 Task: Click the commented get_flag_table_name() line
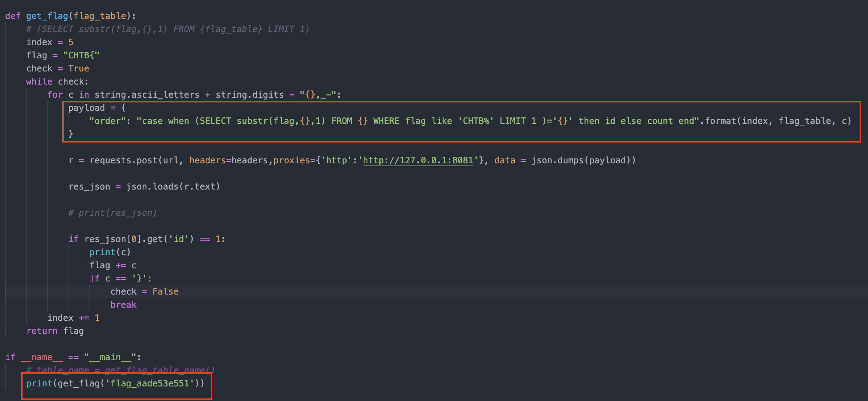(120, 370)
